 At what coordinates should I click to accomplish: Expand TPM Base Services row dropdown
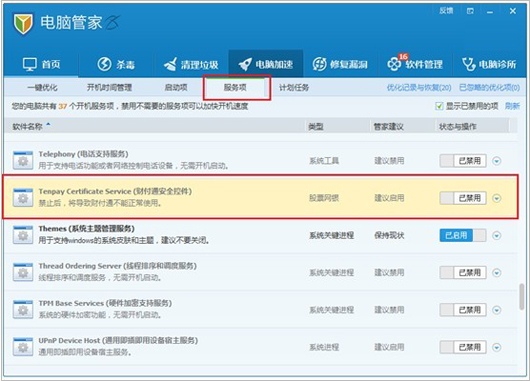(497, 310)
